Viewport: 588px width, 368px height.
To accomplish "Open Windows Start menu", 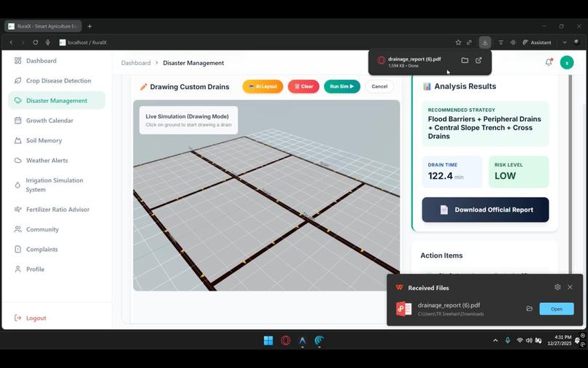I will [268, 340].
